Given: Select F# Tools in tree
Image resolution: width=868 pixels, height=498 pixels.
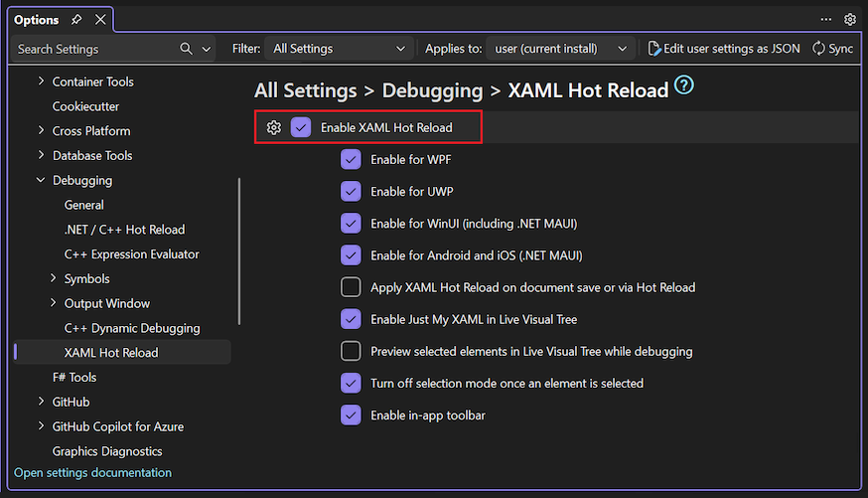Looking at the screenshot, I should [x=74, y=378].
